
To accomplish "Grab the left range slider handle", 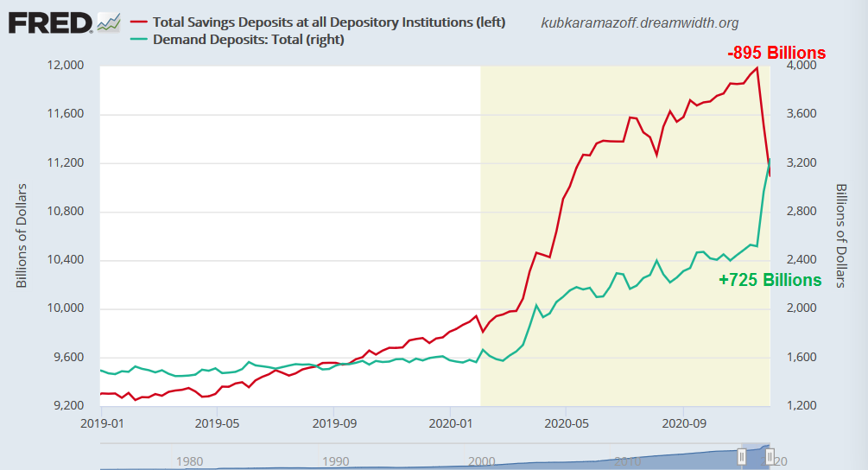I will tap(741, 455).
